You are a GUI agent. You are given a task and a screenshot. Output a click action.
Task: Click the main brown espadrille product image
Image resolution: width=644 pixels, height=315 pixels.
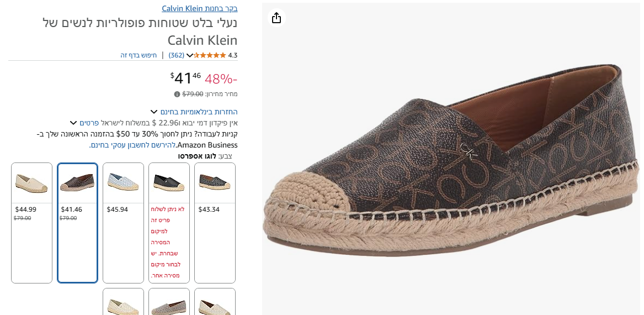(450, 166)
